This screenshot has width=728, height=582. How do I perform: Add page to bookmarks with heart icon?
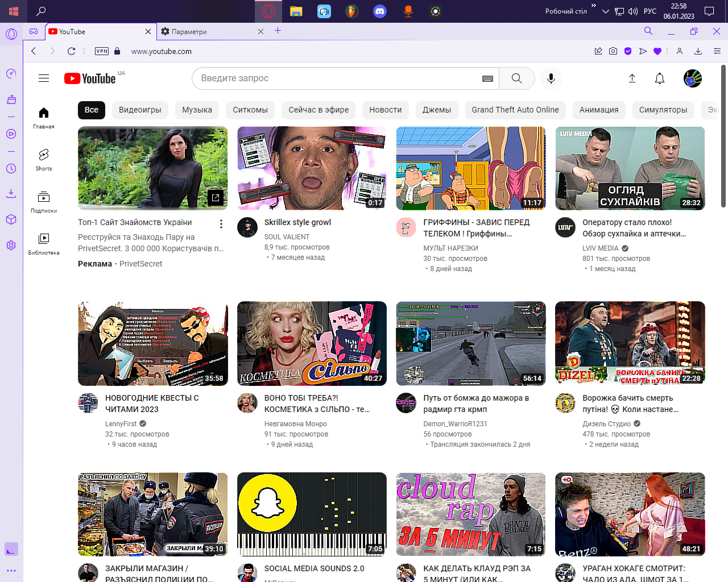657,51
